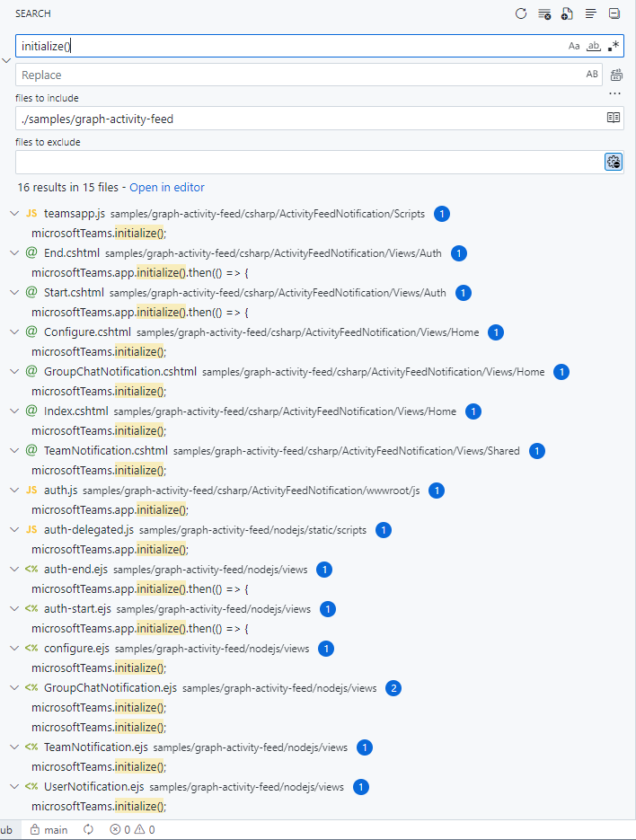Enable Preserve Case in the replace field
This screenshot has height=840, width=636.
(592, 75)
